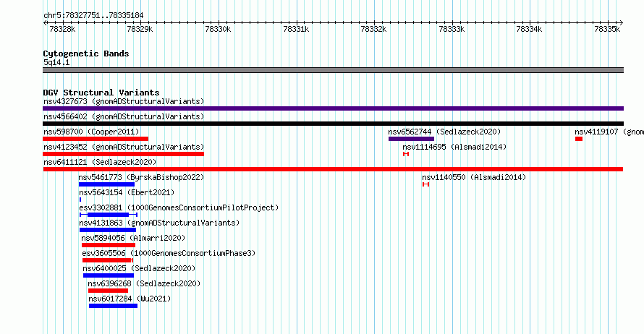Image resolution: width=644 pixels, height=334 pixels.
Task: Click the 78329k ruler position
Action: [140, 29]
